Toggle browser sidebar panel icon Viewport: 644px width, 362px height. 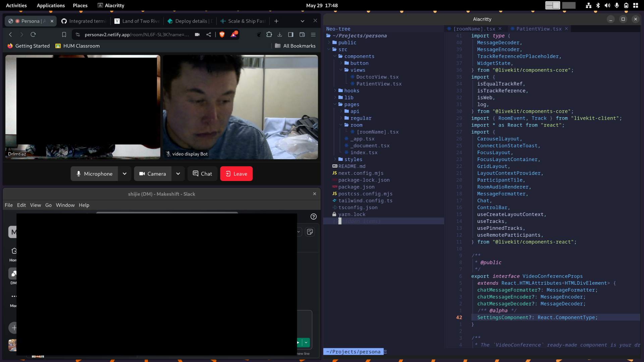tap(291, 35)
